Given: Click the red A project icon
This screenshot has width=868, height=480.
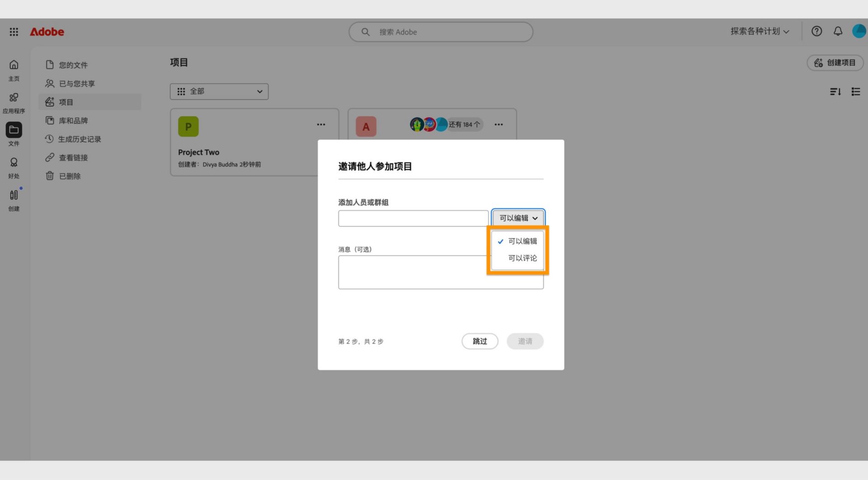Looking at the screenshot, I should (x=366, y=127).
